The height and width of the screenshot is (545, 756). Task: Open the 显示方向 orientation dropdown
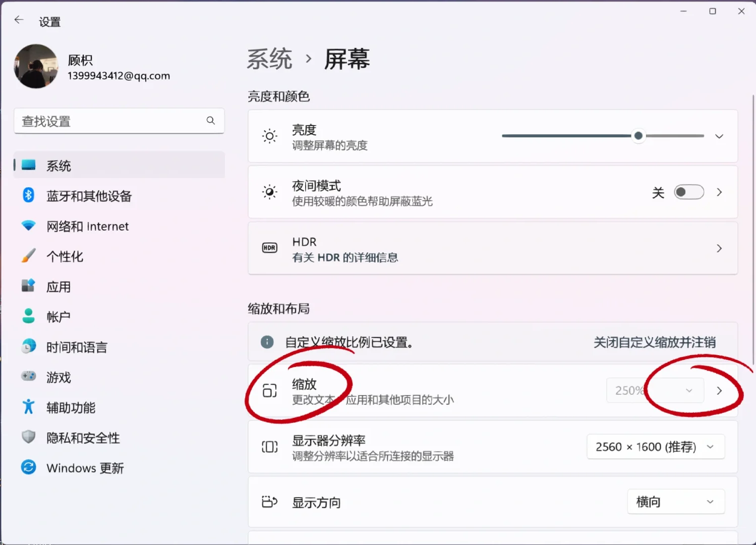click(676, 502)
